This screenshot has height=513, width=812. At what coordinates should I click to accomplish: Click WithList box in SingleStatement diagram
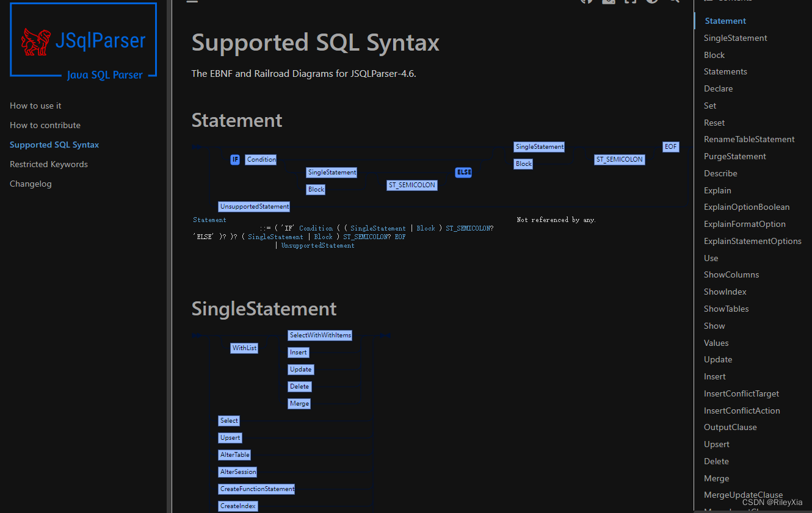click(x=244, y=348)
